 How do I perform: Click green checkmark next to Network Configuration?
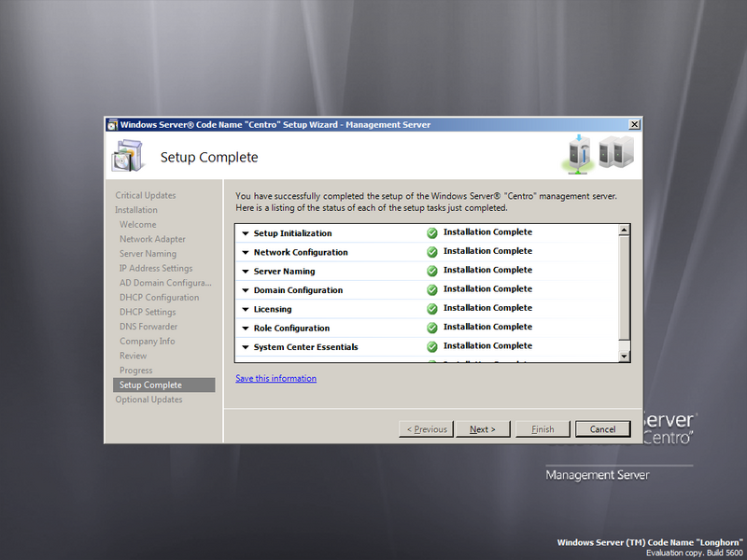click(430, 252)
